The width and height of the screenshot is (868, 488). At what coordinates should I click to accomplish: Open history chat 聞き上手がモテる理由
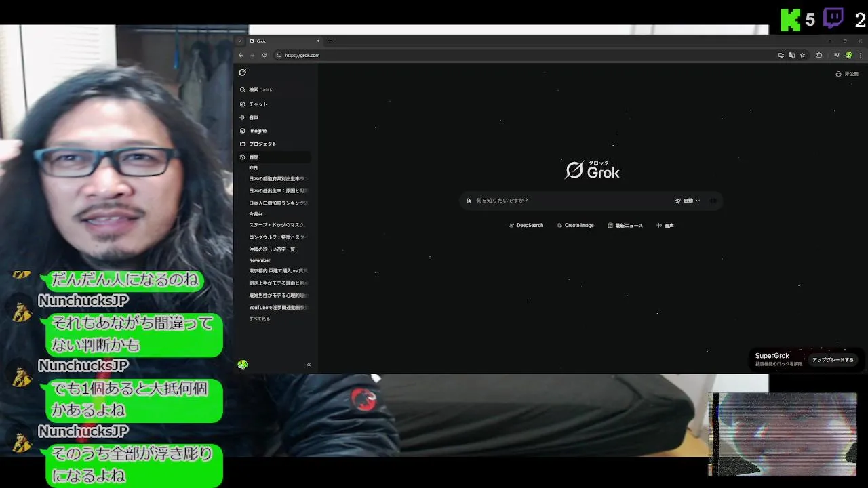pyautogui.click(x=278, y=283)
